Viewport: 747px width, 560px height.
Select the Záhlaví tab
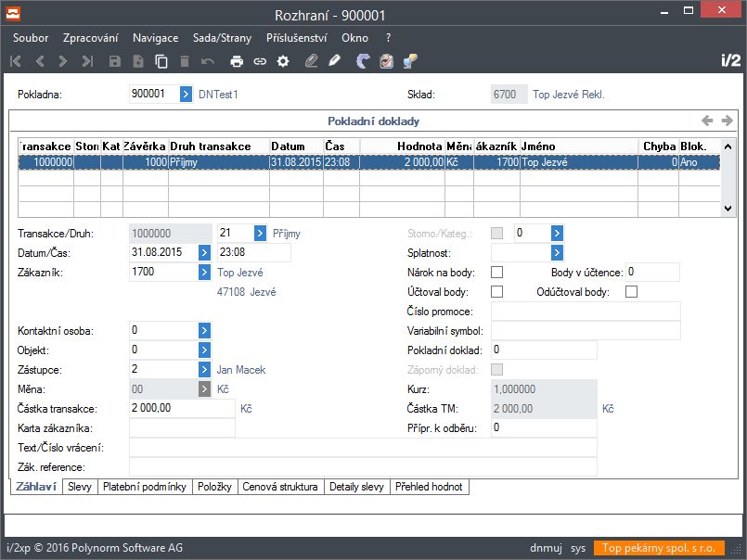[x=36, y=487]
